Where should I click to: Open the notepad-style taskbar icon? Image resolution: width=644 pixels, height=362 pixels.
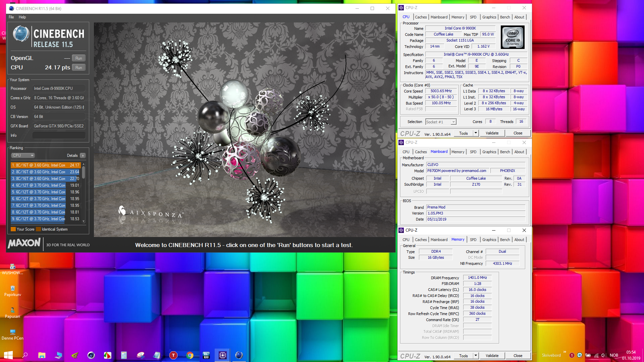(157, 355)
